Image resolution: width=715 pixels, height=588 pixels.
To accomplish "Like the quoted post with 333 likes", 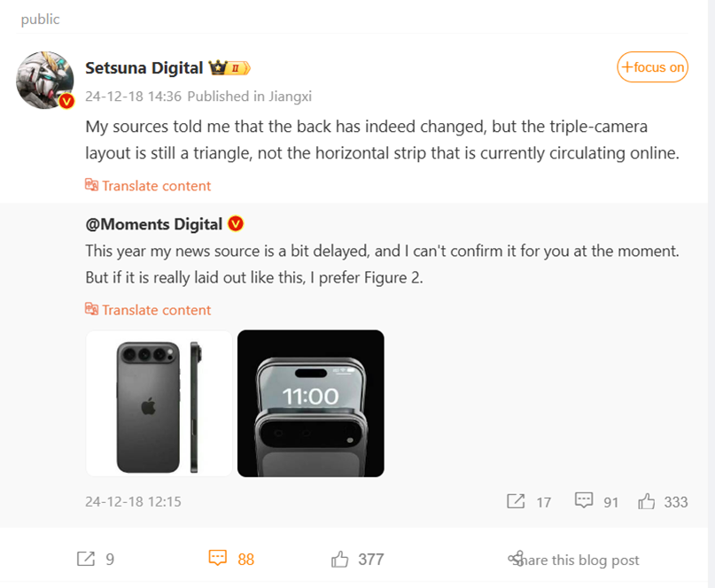I will point(663,501).
